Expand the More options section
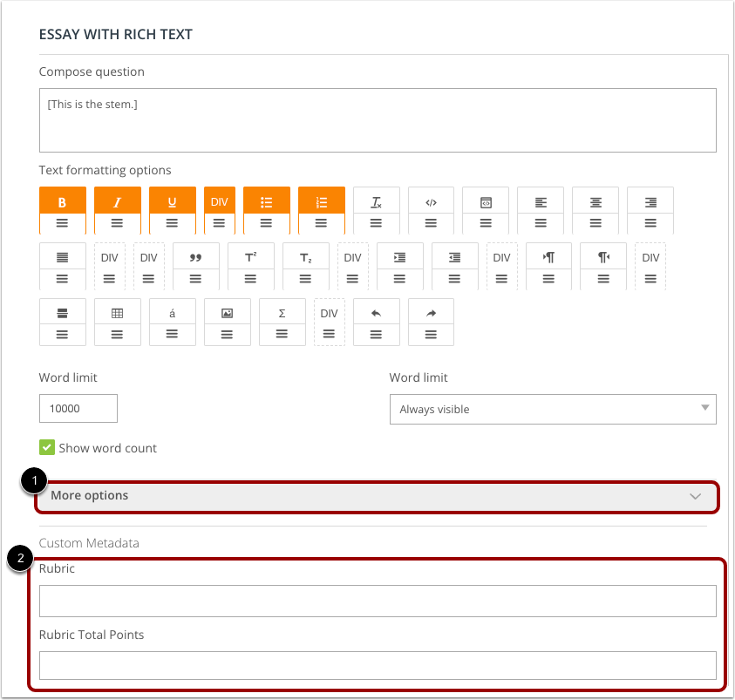This screenshot has height=700, width=735. click(377, 495)
